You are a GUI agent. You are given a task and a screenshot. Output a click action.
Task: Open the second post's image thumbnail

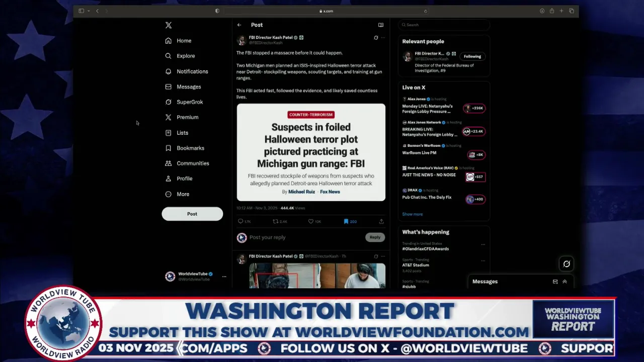(317, 276)
